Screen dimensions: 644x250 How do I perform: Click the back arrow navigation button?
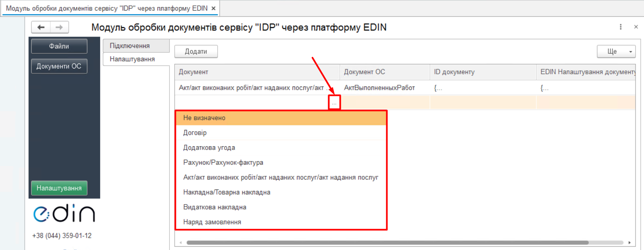41,27
